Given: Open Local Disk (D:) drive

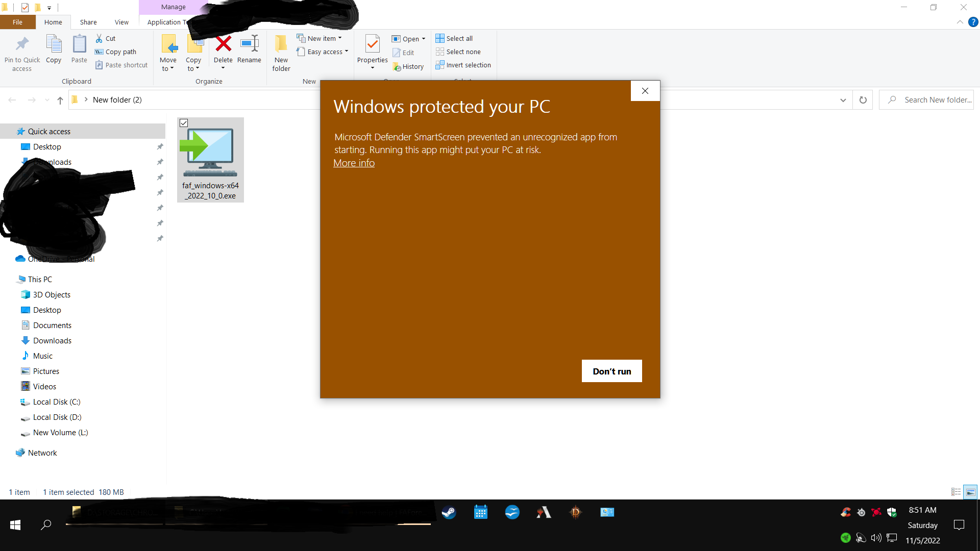Looking at the screenshot, I should tap(57, 417).
